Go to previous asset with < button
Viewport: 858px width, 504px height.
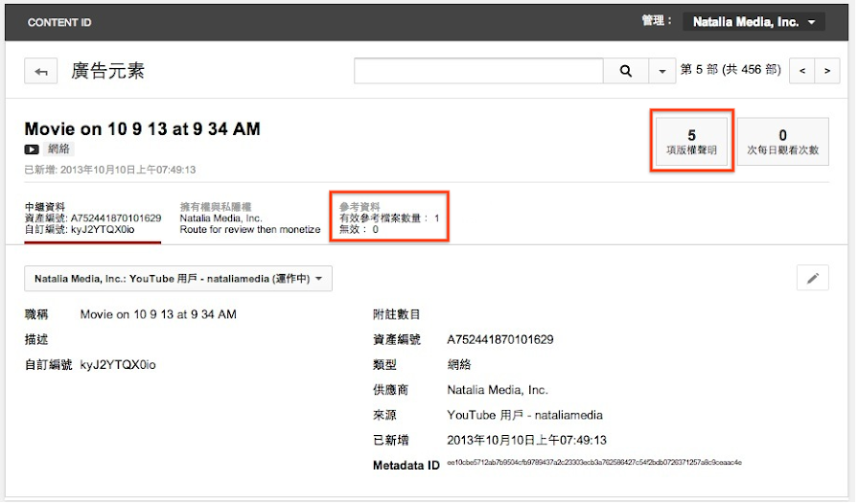coord(804,71)
